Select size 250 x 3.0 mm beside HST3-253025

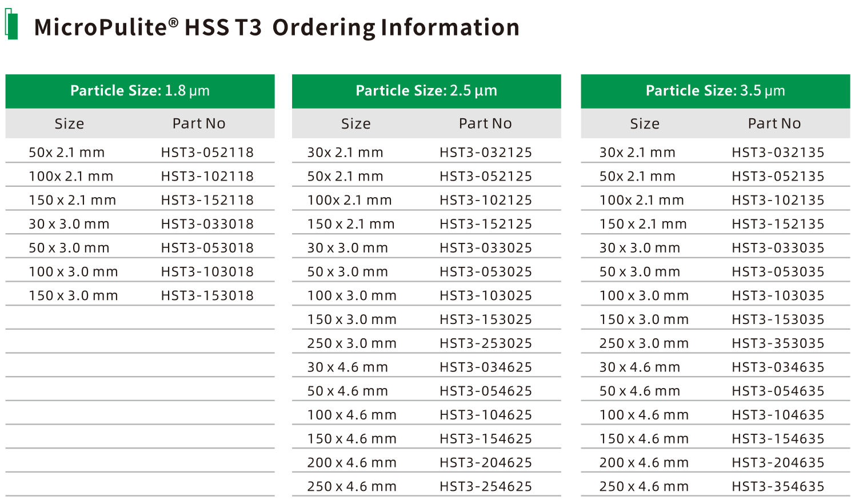coord(352,343)
